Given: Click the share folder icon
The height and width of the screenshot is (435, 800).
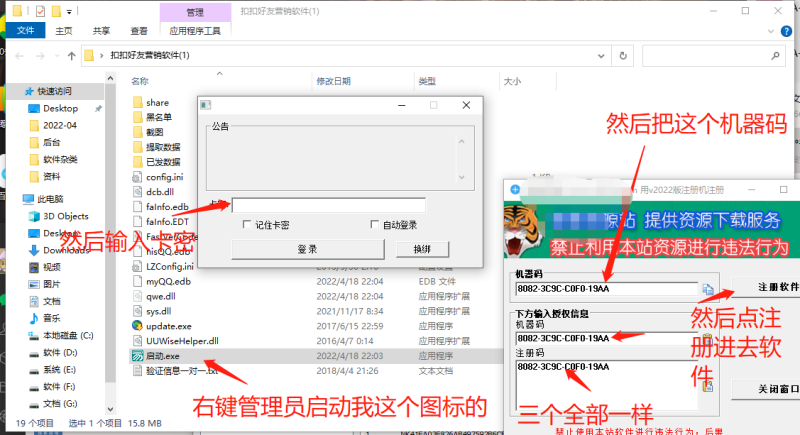Looking at the screenshot, I should coord(138,102).
